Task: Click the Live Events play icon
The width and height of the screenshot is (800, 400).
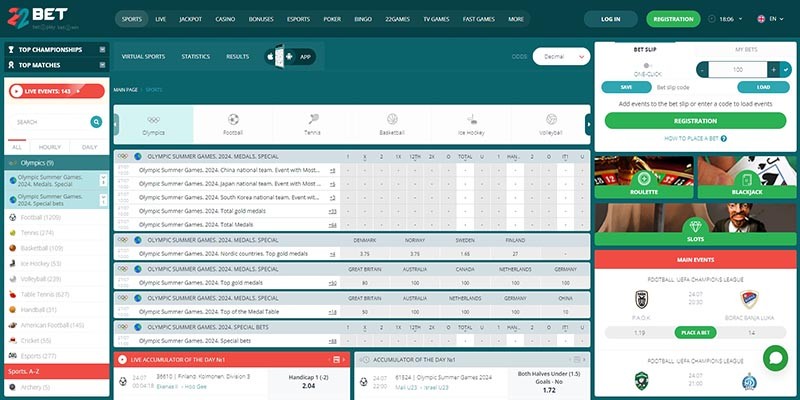Action: (17, 91)
